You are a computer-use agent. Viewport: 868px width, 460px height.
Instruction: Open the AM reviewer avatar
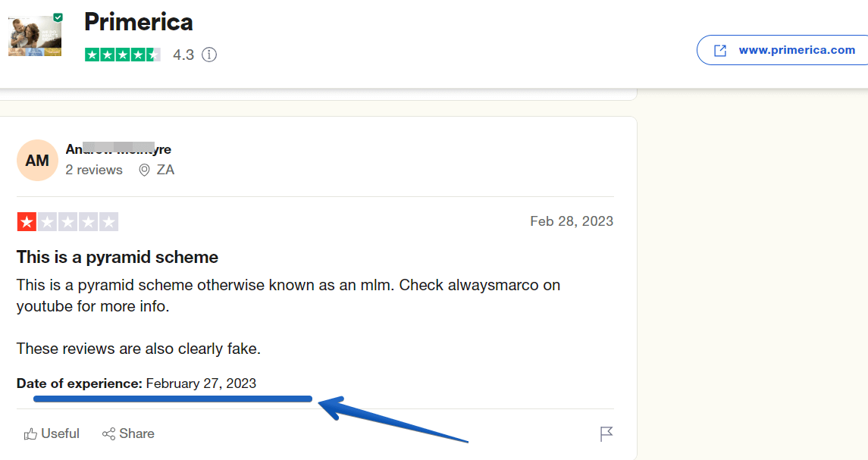tap(37, 161)
